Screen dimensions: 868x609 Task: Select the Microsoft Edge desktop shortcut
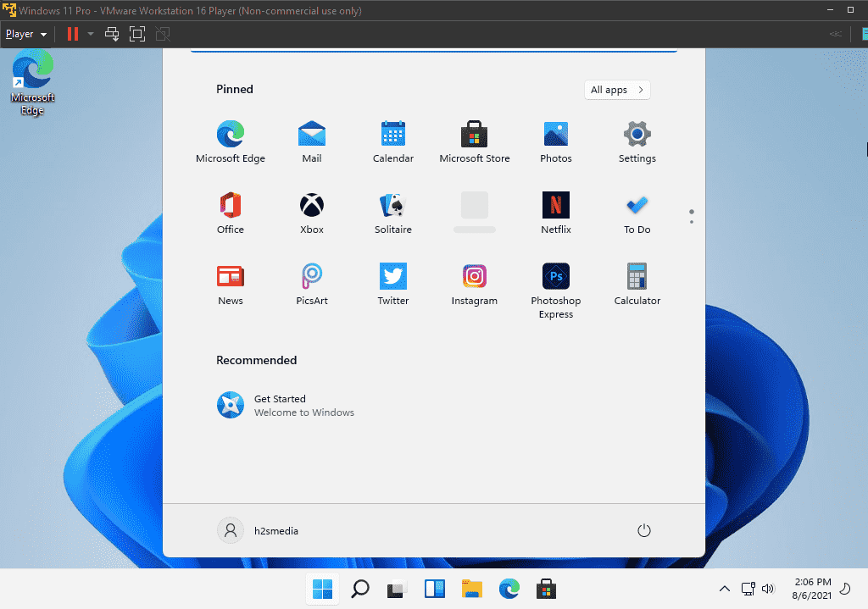(33, 82)
